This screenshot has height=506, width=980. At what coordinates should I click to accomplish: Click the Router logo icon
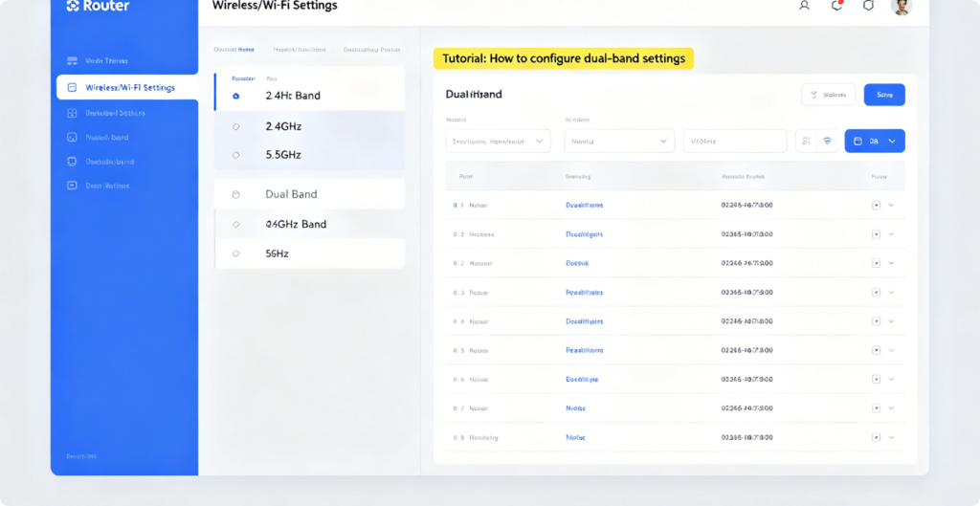click(x=73, y=7)
